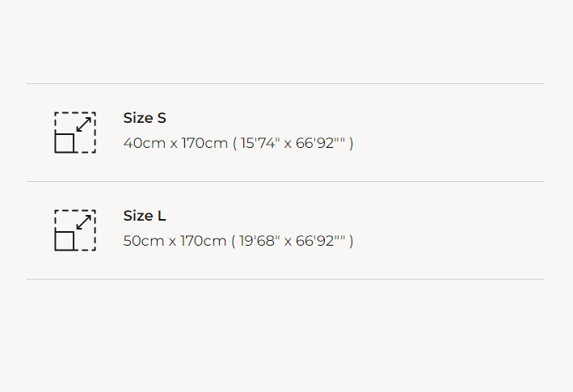Image resolution: width=573 pixels, height=392 pixels.
Task: Click the 15'74" inch measurement
Action: [x=260, y=144]
